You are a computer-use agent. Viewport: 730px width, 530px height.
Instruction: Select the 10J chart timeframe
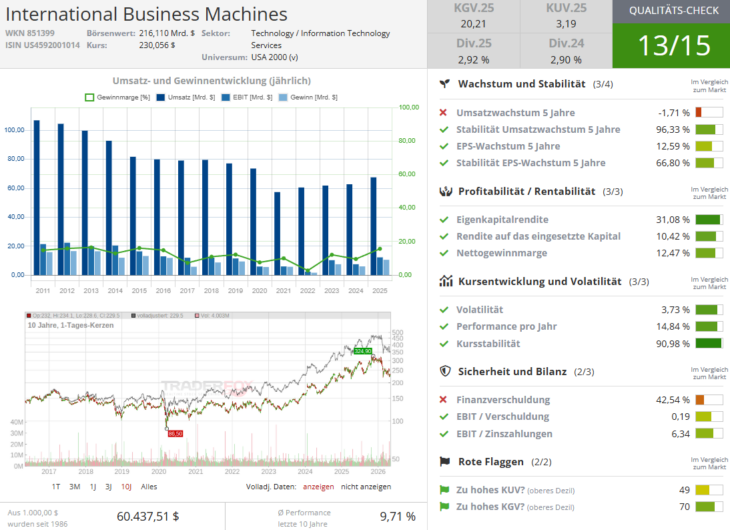coord(126,487)
